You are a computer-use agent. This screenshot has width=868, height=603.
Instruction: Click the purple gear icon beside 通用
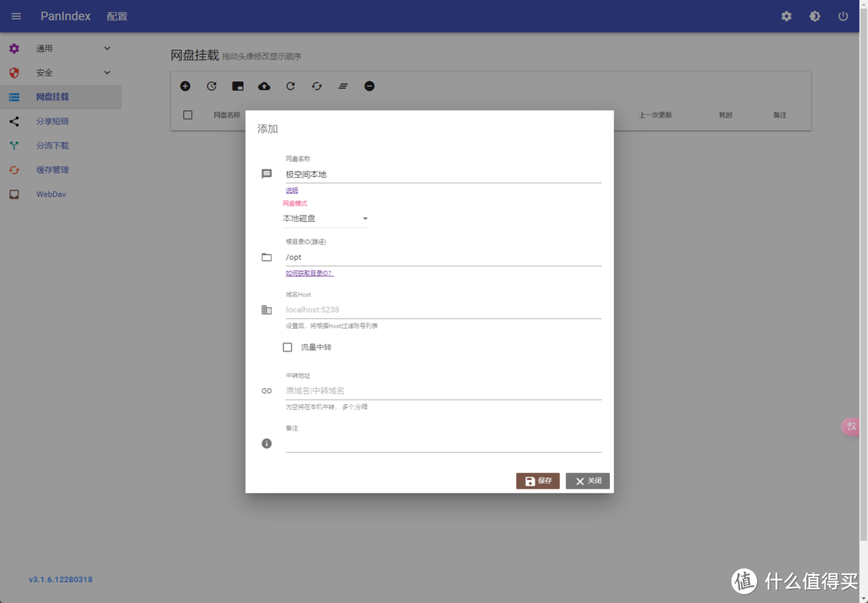pyautogui.click(x=14, y=48)
